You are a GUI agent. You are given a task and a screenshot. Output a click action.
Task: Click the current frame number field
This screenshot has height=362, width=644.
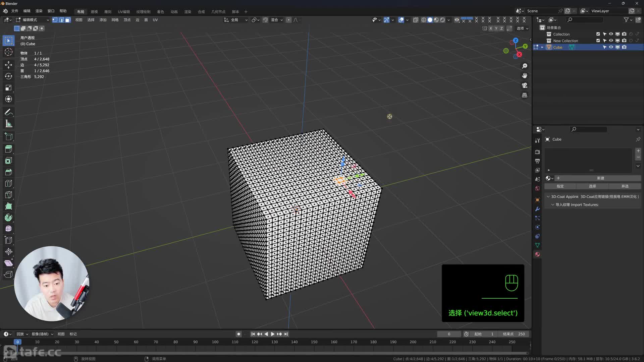tap(449, 334)
